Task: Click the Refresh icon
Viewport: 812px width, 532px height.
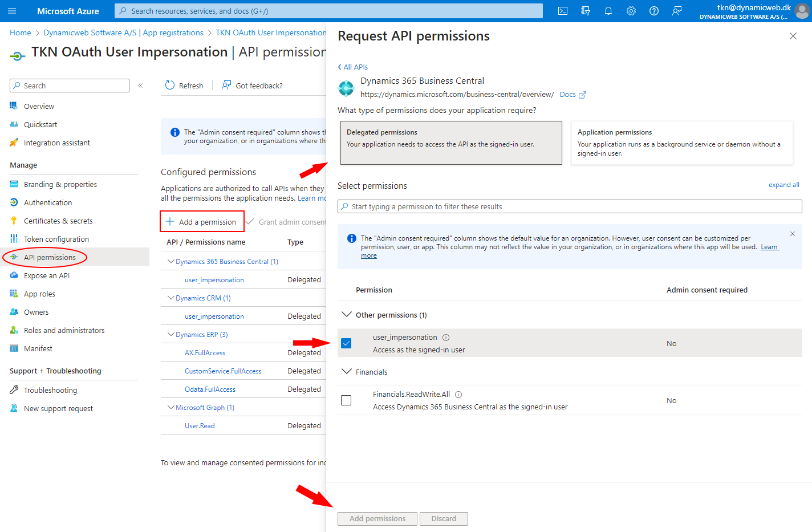Action: (170, 85)
